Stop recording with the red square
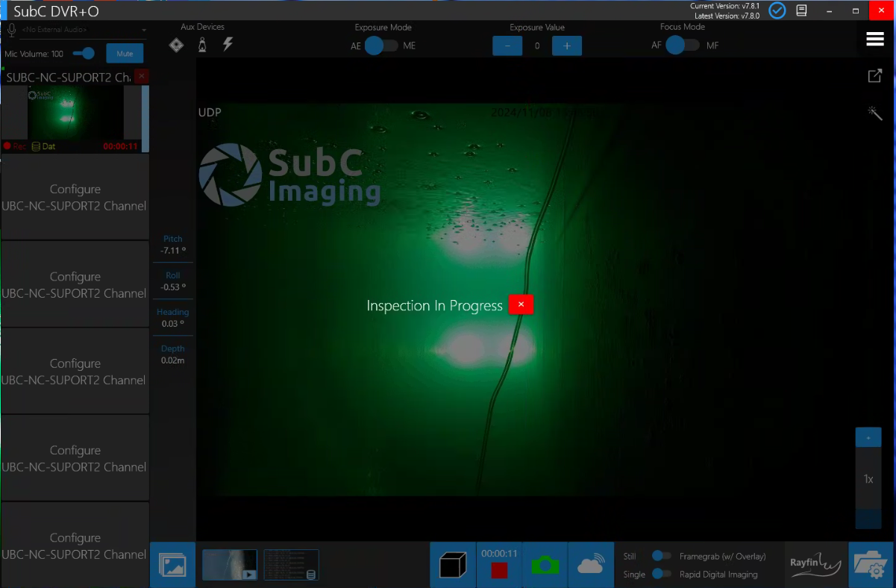The image size is (896, 588). [499, 571]
